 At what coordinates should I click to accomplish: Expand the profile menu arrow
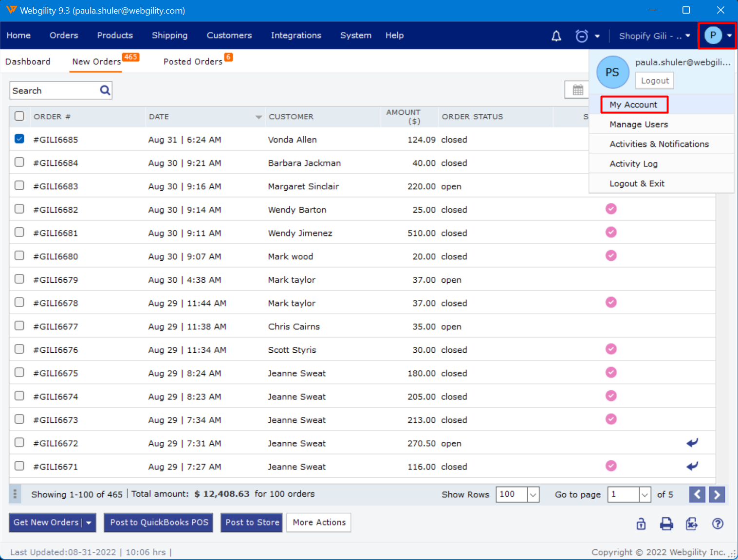(729, 36)
